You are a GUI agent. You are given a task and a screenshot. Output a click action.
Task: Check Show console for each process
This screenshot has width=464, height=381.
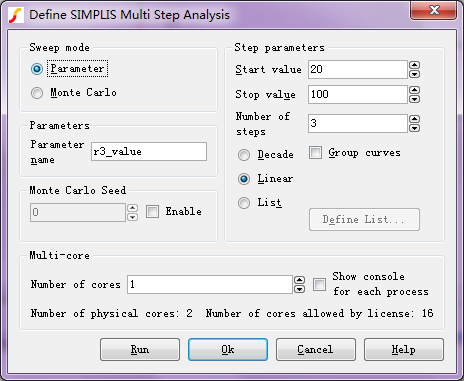coord(319,284)
